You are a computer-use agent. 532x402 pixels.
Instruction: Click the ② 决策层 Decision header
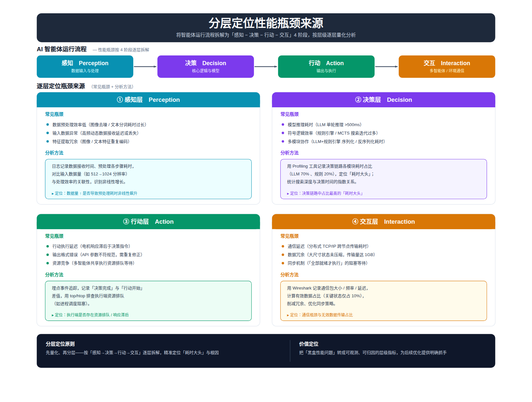point(383,100)
